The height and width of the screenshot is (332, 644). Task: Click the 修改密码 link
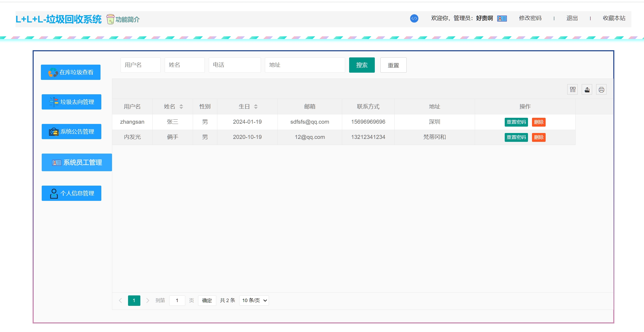point(530,18)
